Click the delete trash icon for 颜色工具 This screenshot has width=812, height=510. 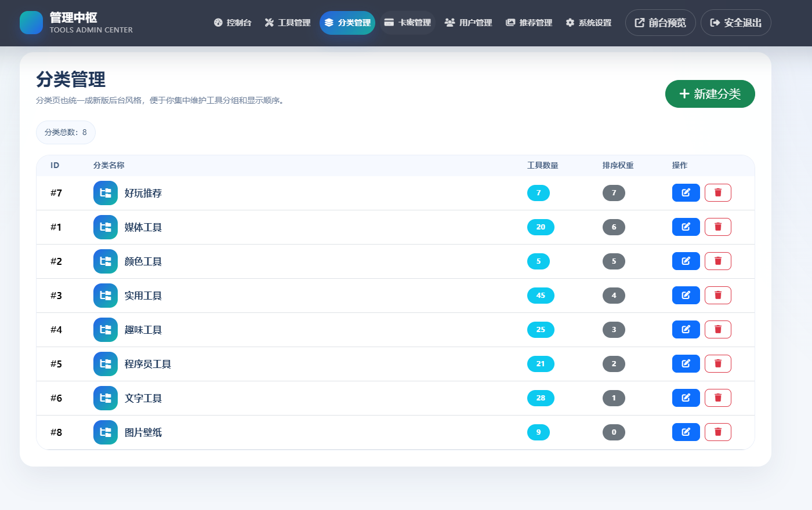[717, 261]
